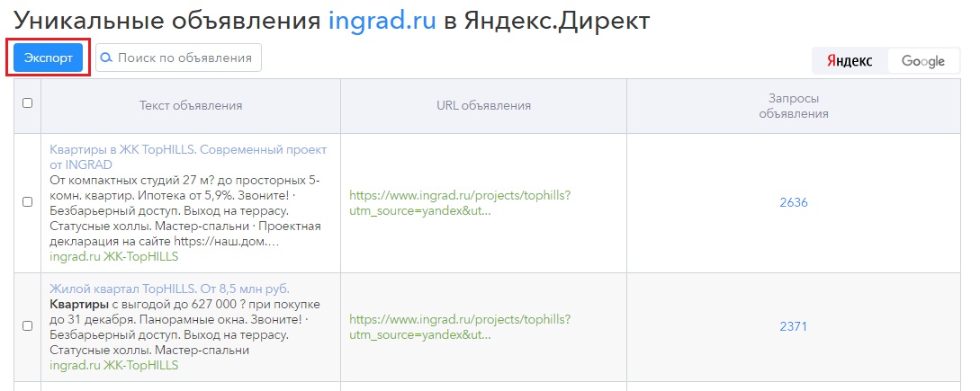Click the Запросы объявления column header
The height and width of the screenshot is (391, 980).
click(x=794, y=106)
